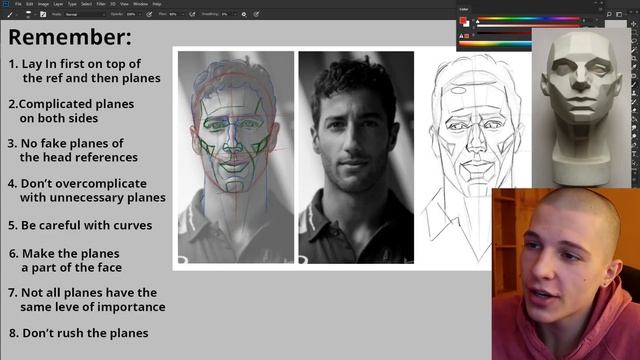The image size is (640, 360).
Task: Click text 'Make the planes'
Action: 71,253
